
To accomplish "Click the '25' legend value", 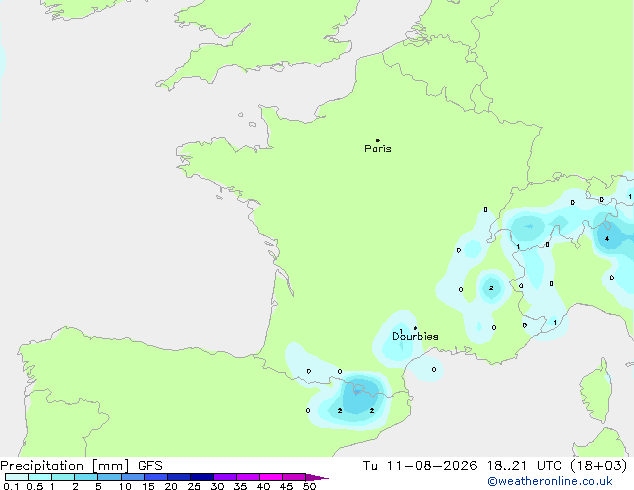I will [194, 486].
